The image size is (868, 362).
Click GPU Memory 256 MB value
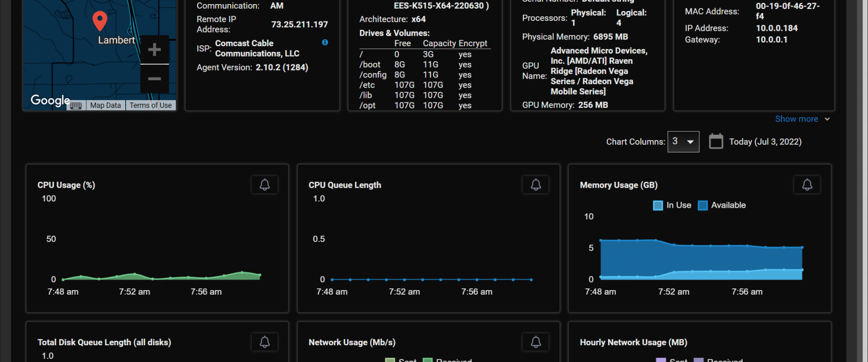tap(593, 105)
